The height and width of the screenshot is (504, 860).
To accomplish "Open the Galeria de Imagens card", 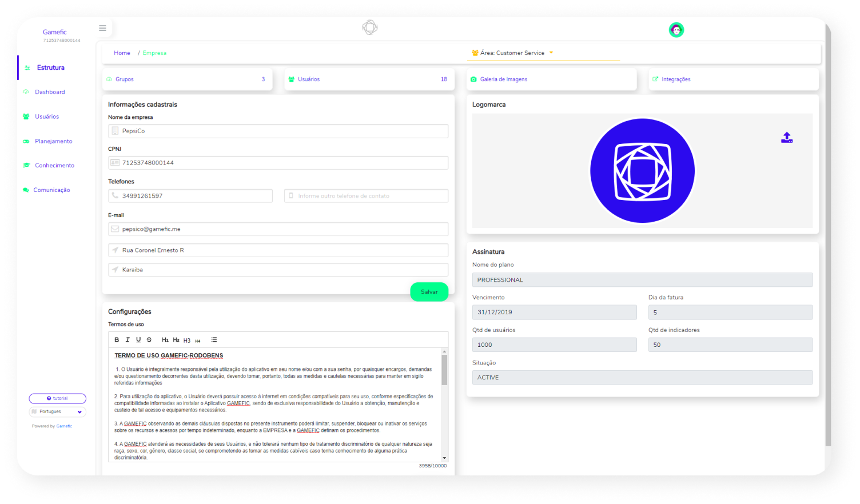I will tap(503, 79).
